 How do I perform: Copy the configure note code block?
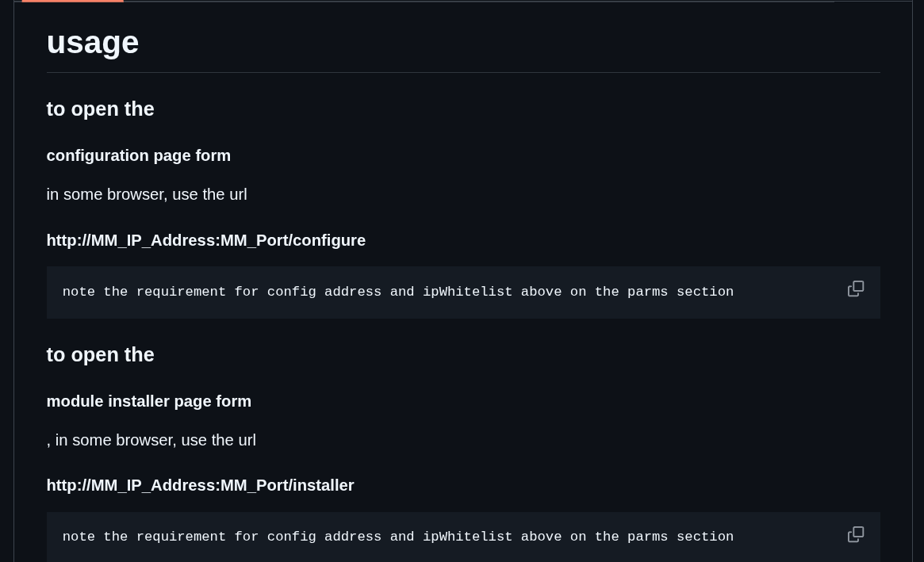point(855,289)
